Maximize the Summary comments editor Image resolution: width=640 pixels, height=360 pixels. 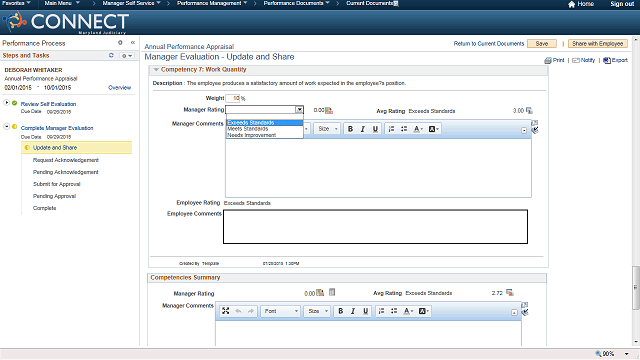226,311
